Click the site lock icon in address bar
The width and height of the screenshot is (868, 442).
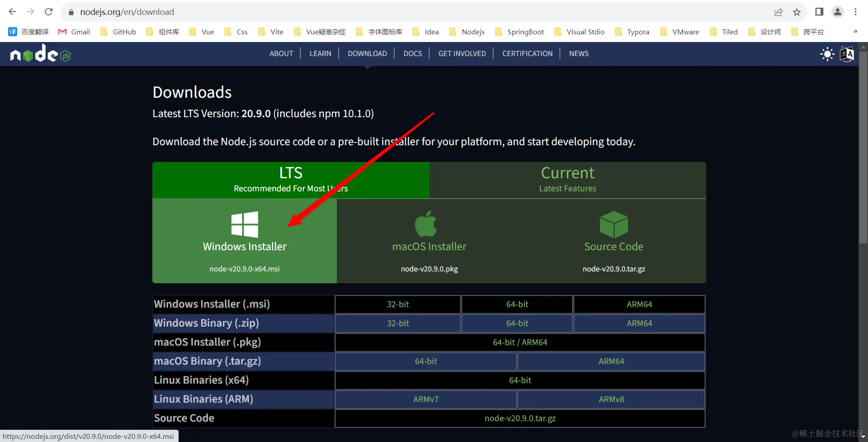(71, 12)
